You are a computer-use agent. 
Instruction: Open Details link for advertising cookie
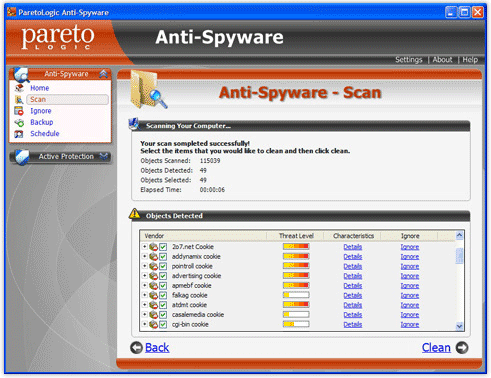(353, 276)
